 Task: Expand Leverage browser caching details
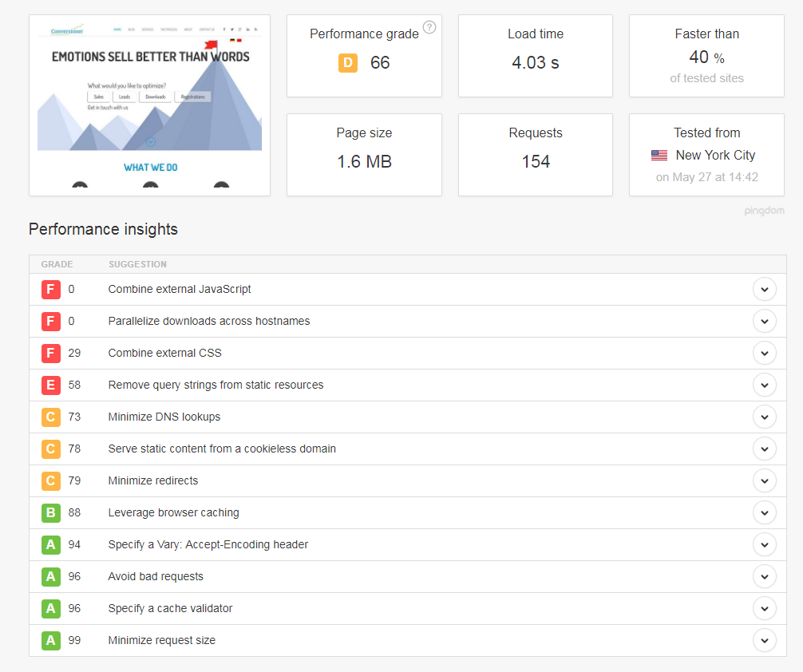[x=765, y=512]
